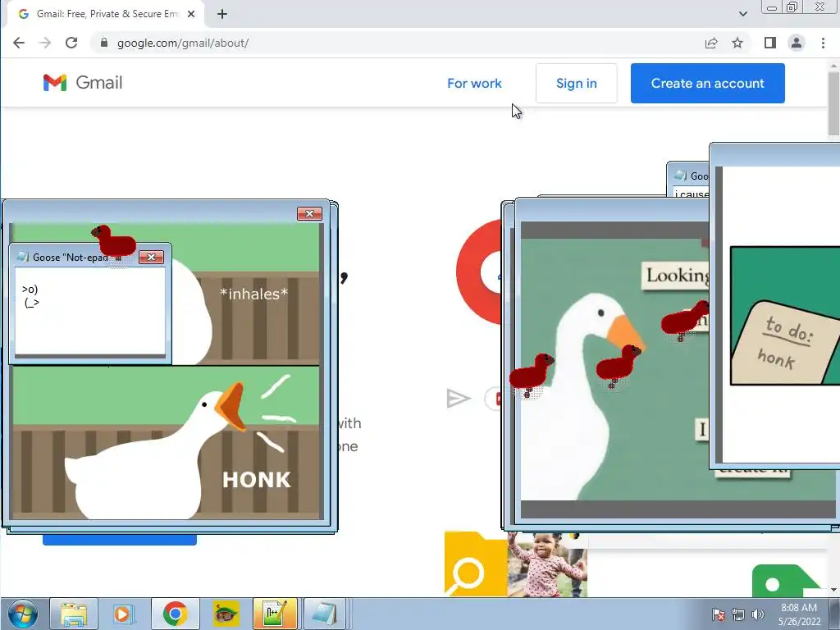
Task: Select the Gmail tab
Action: pyautogui.click(x=105, y=14)
